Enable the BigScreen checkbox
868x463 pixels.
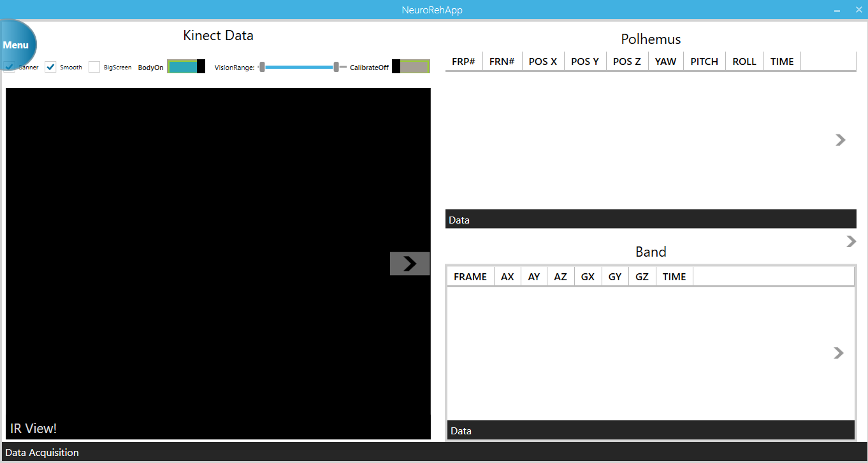(x=94, y=66)
